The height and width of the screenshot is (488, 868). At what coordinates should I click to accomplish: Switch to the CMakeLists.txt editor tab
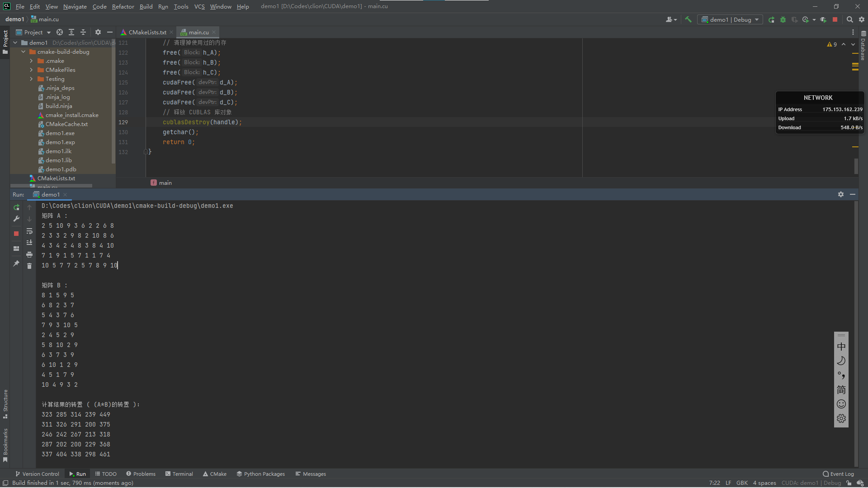(x=147, y=32)
